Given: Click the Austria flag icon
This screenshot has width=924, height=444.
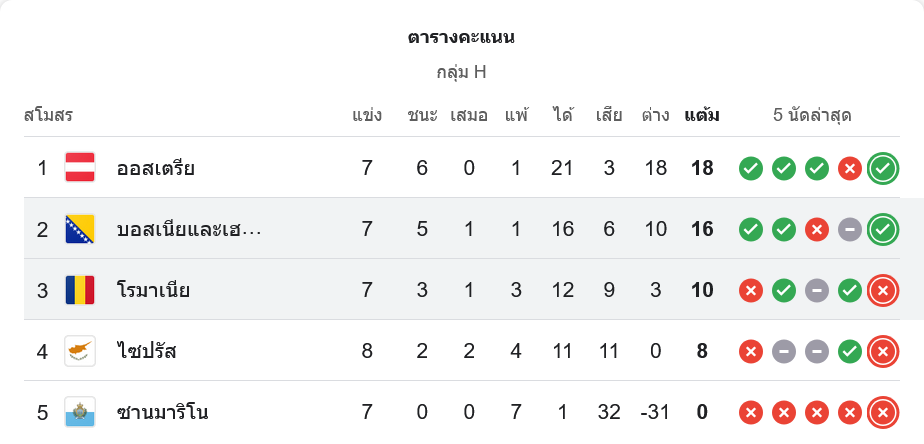Looking at the screenshot, I should pos(80,168).
